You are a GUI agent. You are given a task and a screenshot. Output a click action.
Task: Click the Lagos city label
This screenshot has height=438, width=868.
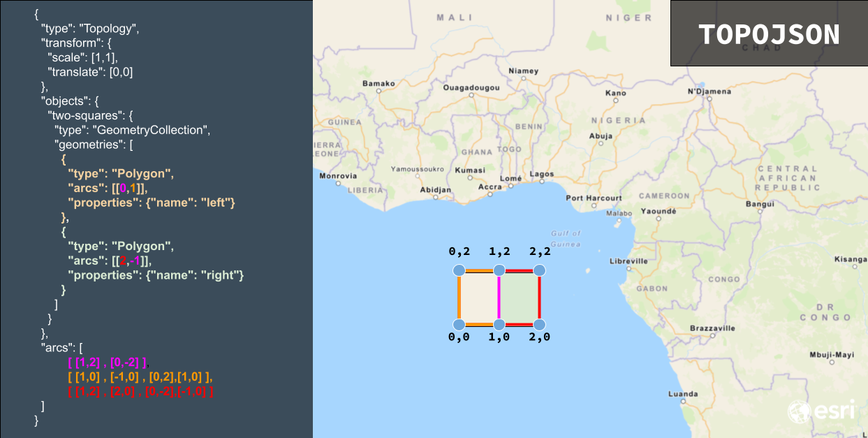(x=542, y=174)
